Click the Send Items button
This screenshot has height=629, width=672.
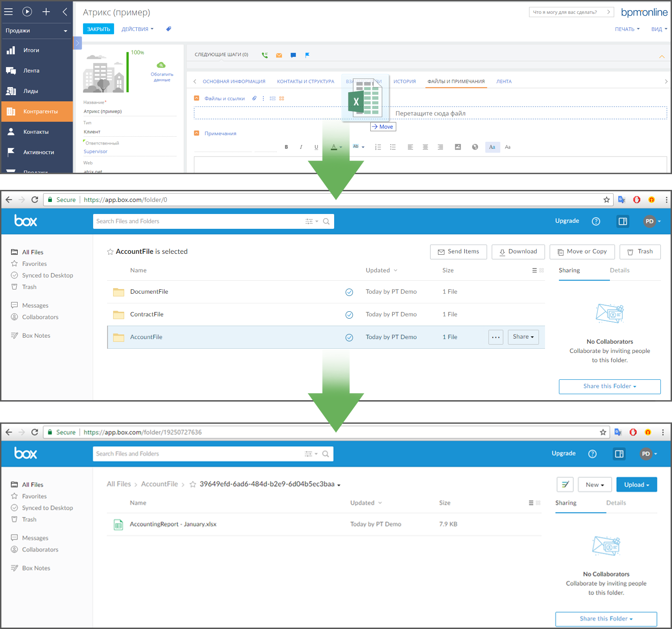tap(458, 252)
